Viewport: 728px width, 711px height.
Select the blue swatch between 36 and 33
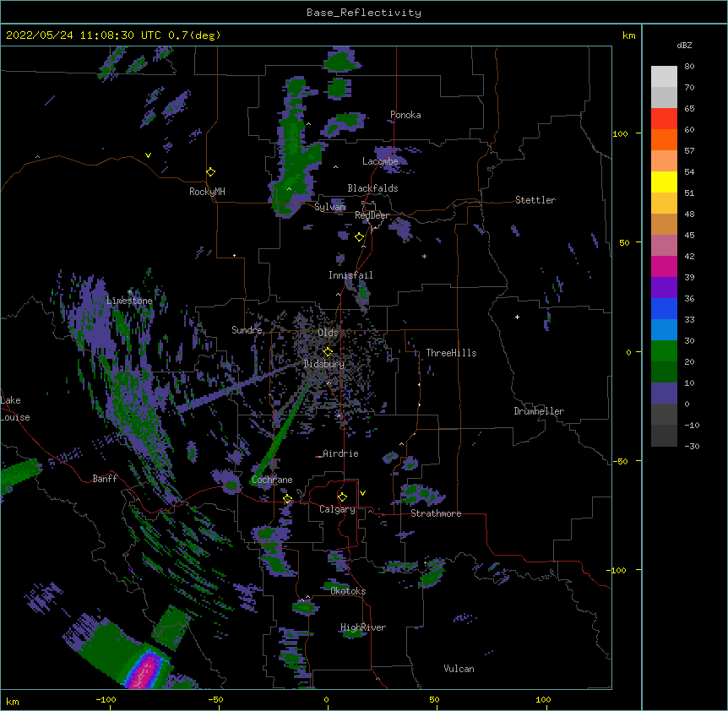coord(664,309)
